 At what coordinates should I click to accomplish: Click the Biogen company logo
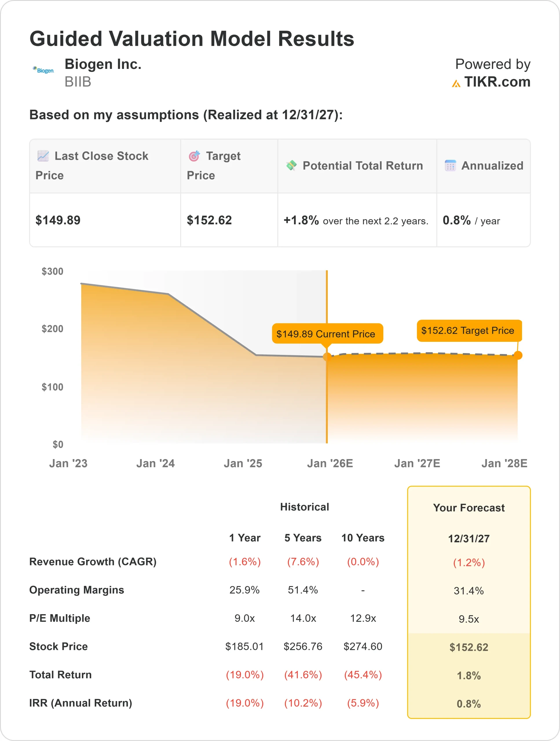click(x=43, y=70)
